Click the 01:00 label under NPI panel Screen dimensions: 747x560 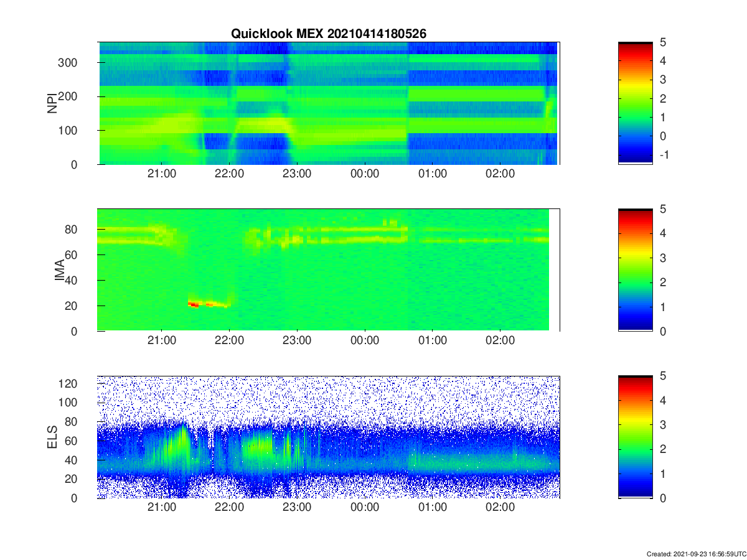click(433, 174)
